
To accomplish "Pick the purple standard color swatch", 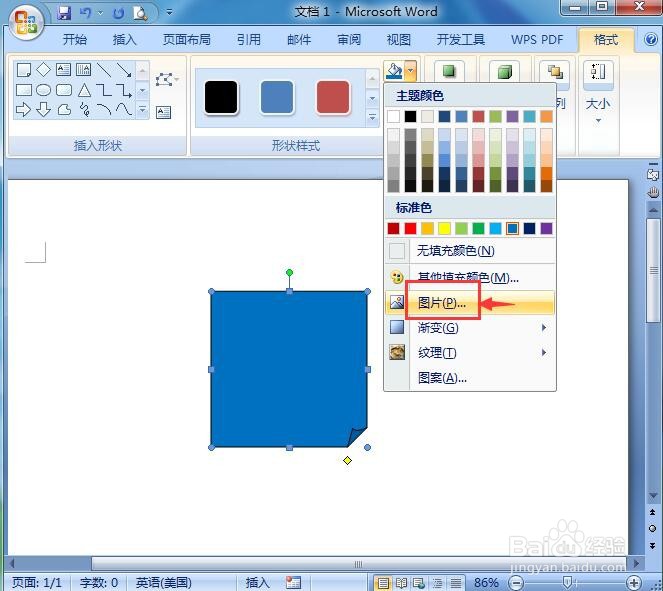I will (x=546, y=229).
